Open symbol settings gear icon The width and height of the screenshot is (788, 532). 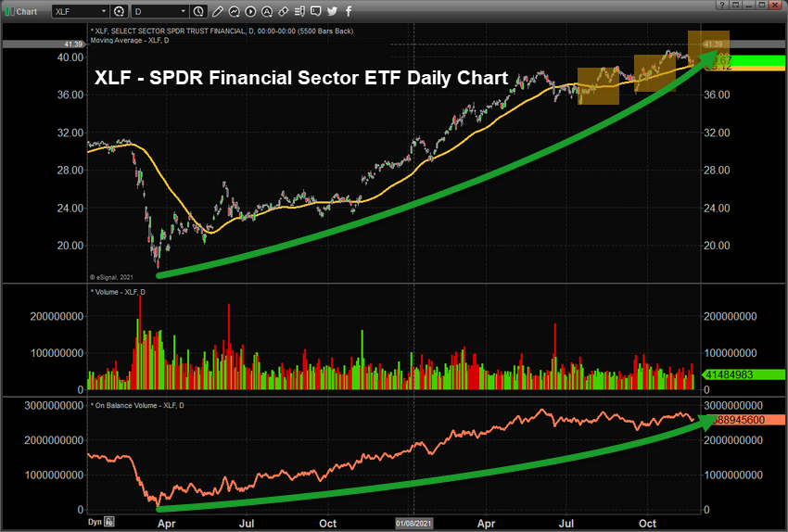pos(119,11)
